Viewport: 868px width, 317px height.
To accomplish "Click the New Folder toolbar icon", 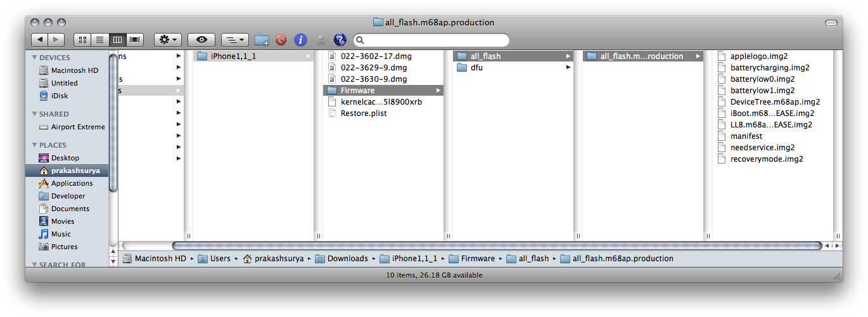I will (262, 40).
